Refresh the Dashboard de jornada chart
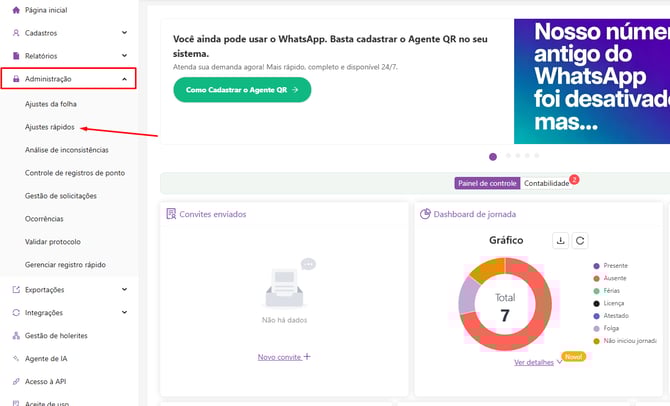Image resolution: width=670 pixels, height=406 pixels. click(x=580, y=240)
